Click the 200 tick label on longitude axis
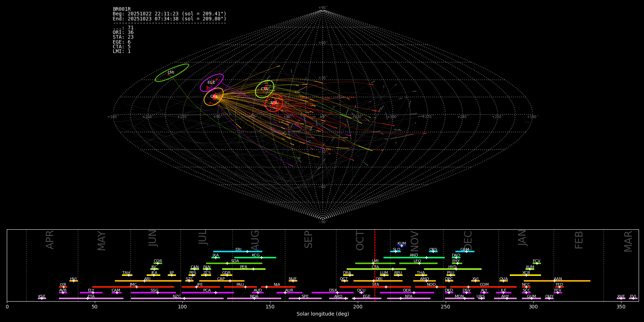Viewport: 644px width, 322px height. (x=358, y=307)
